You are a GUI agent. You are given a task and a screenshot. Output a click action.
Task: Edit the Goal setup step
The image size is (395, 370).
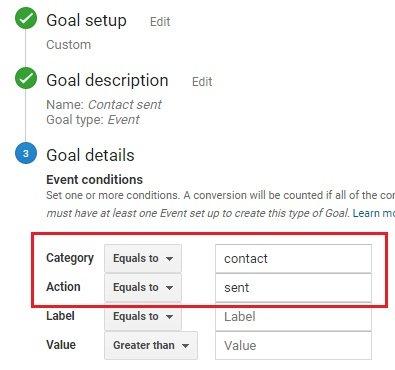coord(160,22)
